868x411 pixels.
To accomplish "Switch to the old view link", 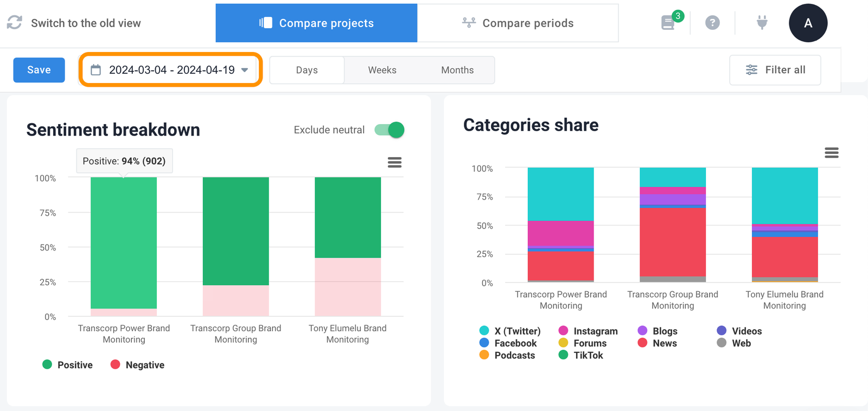I will [x=86, y=23].
